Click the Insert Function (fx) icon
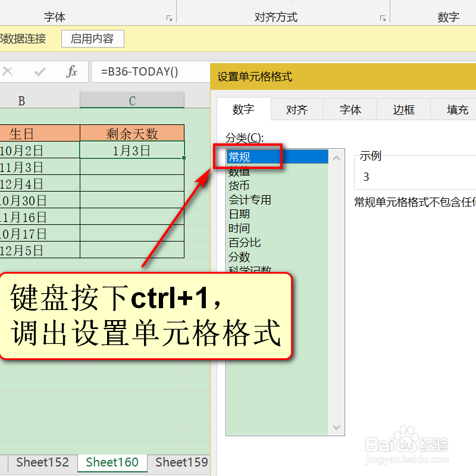The height and width of the screenshot is (476, 476). [x=71, y=71]
